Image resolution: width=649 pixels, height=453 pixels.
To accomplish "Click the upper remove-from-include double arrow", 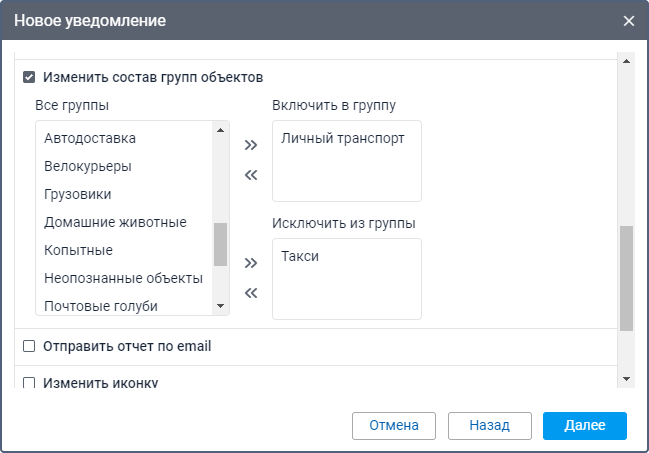I will (x=251, y=175).
